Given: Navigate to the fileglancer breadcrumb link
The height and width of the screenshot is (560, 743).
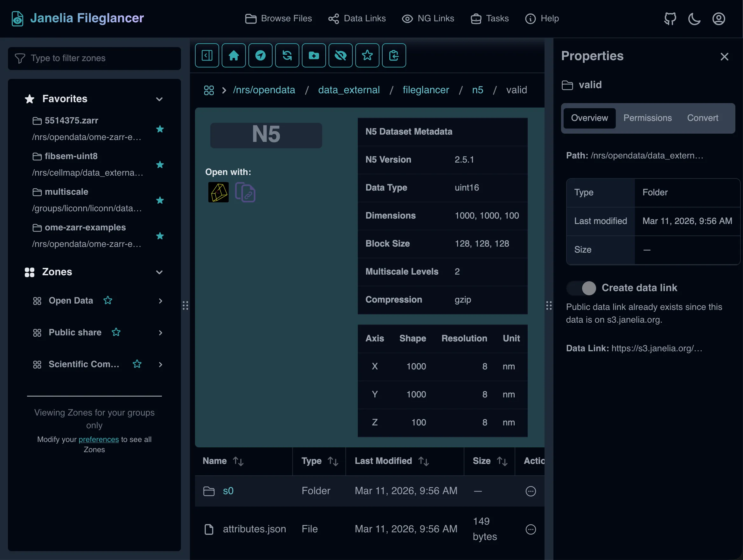Looking at the screenshot, I should [426, 90].
